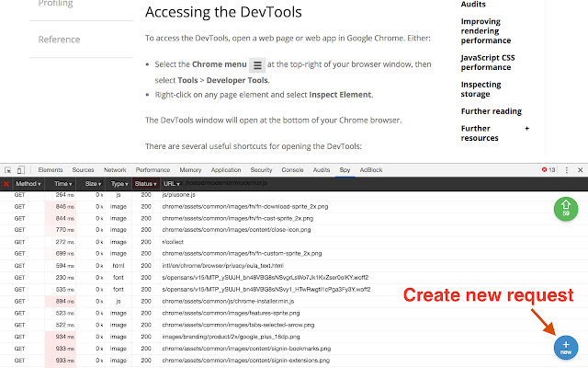588x368 pixels.
Task: Open the Time column sort dropdown
Action: pos(62,184)
